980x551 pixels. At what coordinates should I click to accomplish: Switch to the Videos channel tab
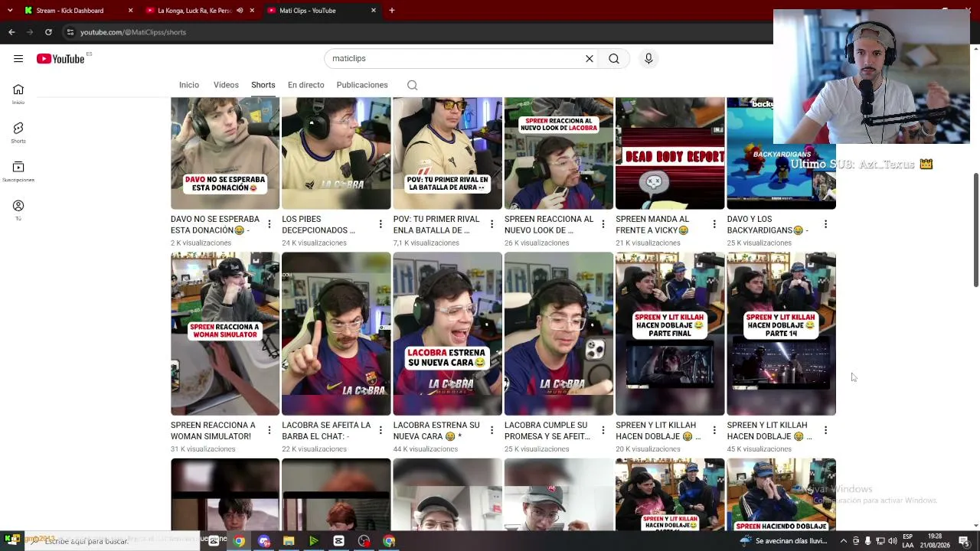[226, 85]
